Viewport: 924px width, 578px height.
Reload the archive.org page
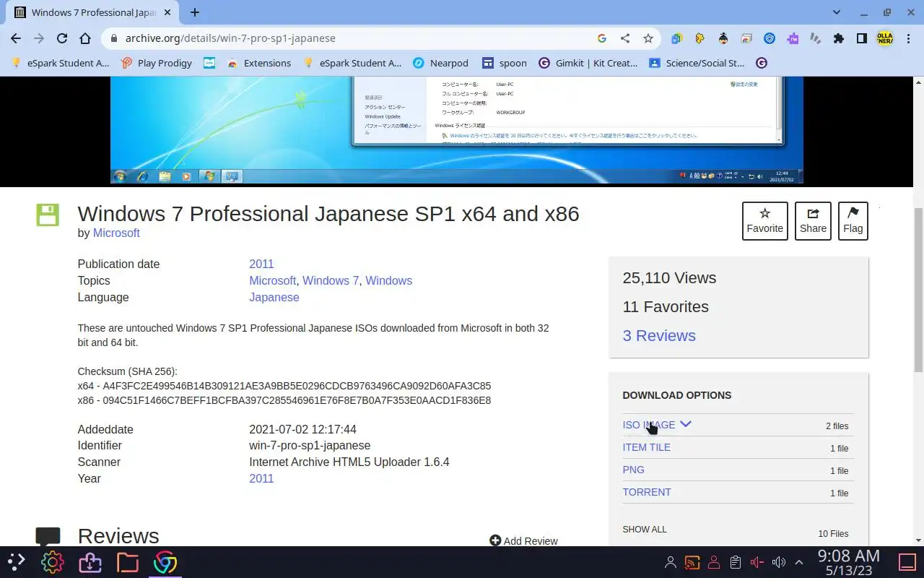[62, 38]
